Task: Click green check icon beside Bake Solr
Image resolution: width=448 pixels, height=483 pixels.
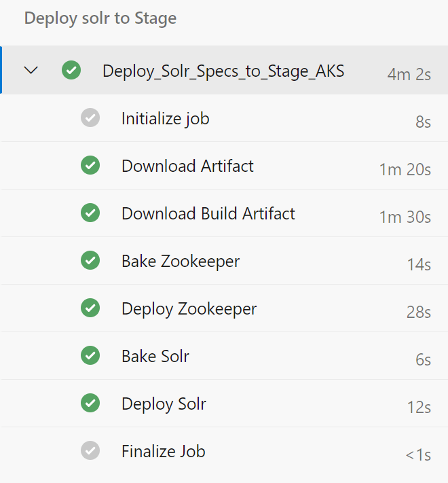Action: (90, 355)
